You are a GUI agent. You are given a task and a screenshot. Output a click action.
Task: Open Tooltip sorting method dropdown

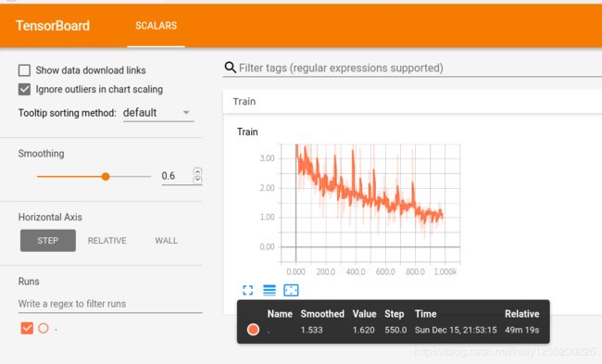[x=158, y=113]
